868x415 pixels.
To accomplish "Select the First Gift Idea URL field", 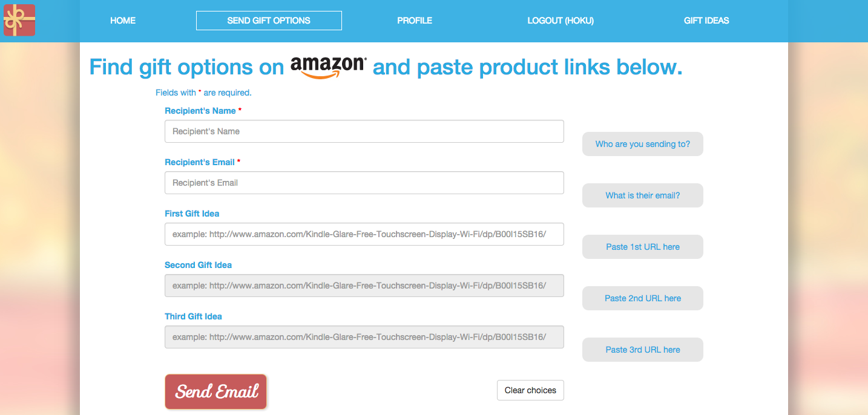I will point(364,234).
